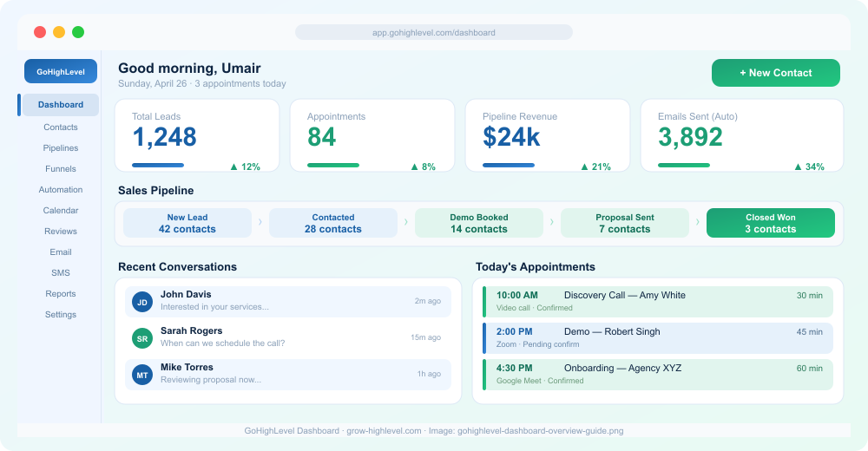Open the Proposal Sent pipeline stage

[x=625, y=223]
